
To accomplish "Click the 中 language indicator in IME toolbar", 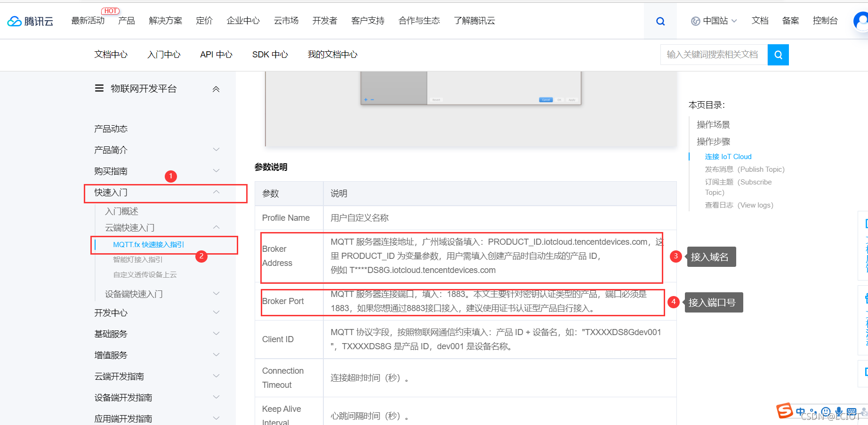I will (800, 411).
